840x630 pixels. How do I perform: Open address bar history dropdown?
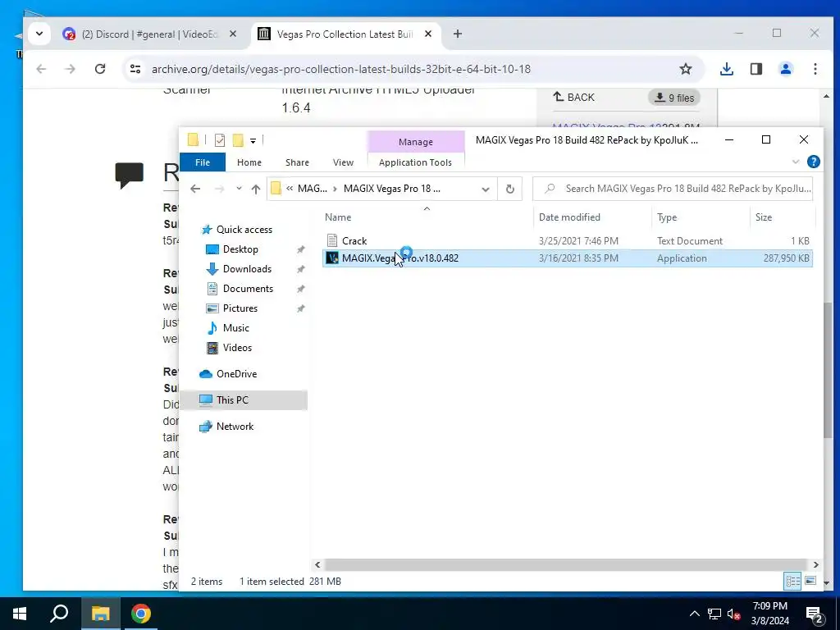[x=486, y=189]
